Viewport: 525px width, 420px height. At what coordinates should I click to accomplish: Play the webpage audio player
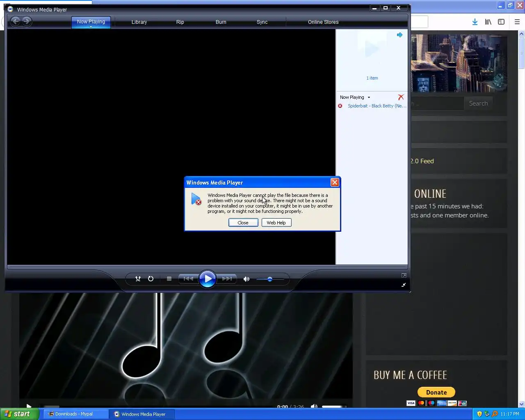tap(29, 406)
